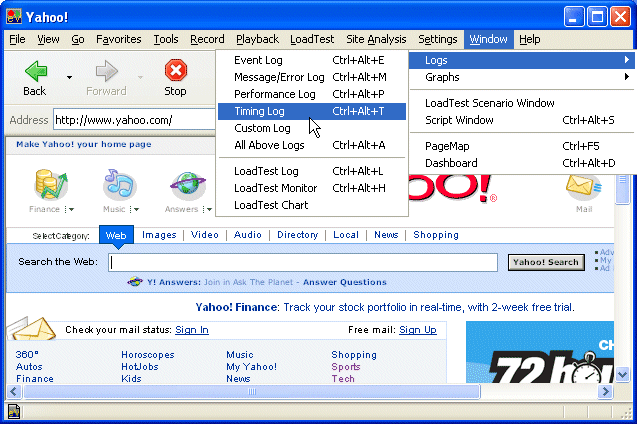Select the Web search category tab

(116, 235)
